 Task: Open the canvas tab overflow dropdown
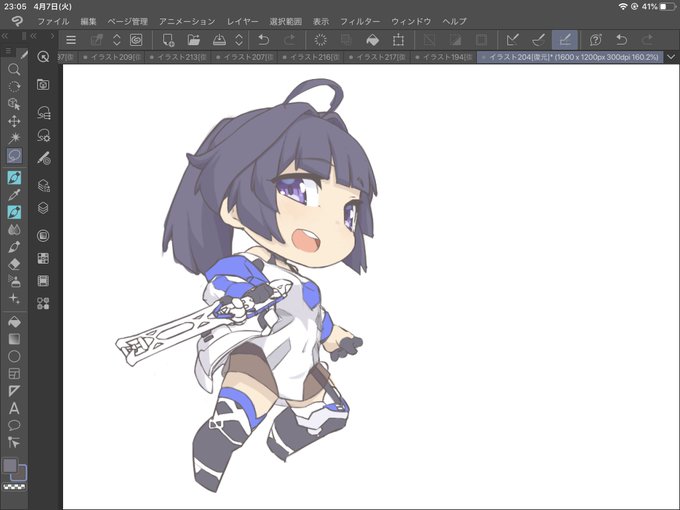tap(671, 57)
